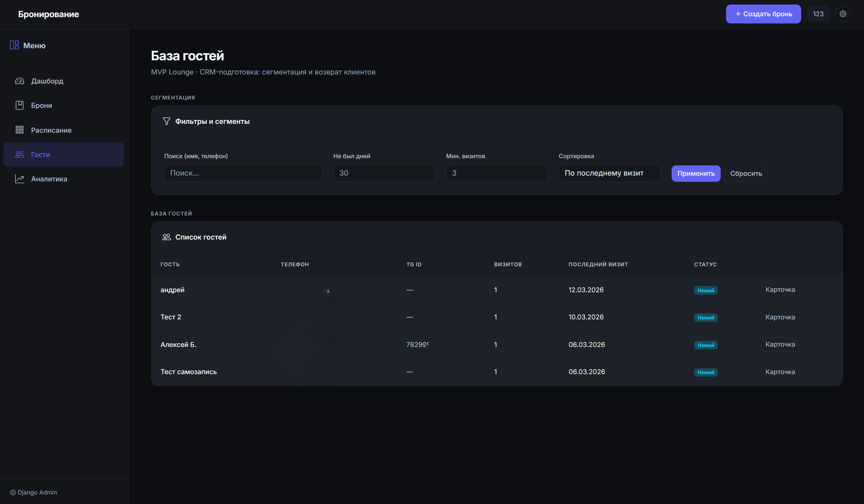
Task: Click the Расписание grid icon
Action: coord(19,130)
